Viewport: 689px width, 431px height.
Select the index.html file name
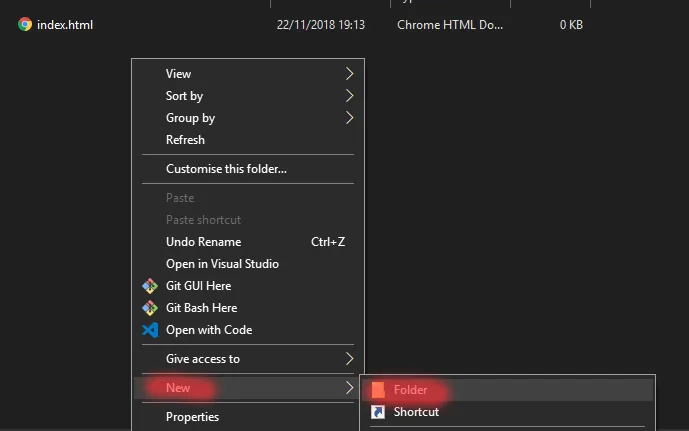(x=65, y=25)
